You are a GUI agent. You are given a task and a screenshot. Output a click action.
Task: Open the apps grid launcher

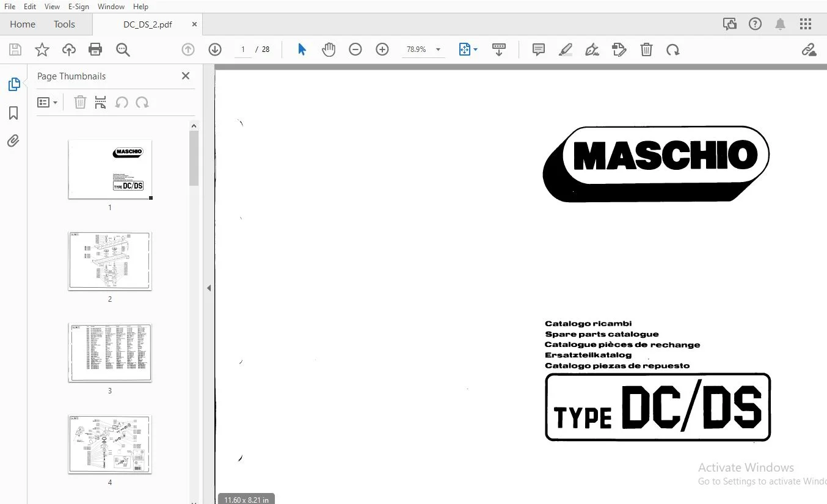(806, 24)
